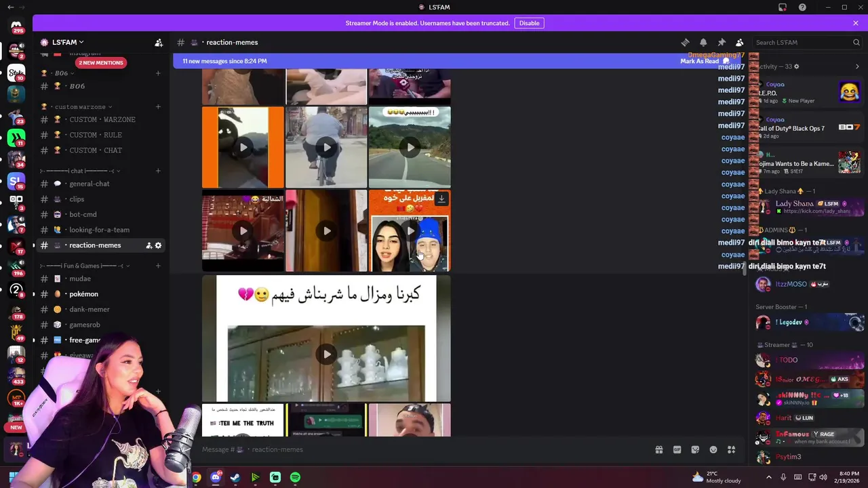The image size is (868, 488).
Task: Open notification settings bell icon
Action: 703,42
